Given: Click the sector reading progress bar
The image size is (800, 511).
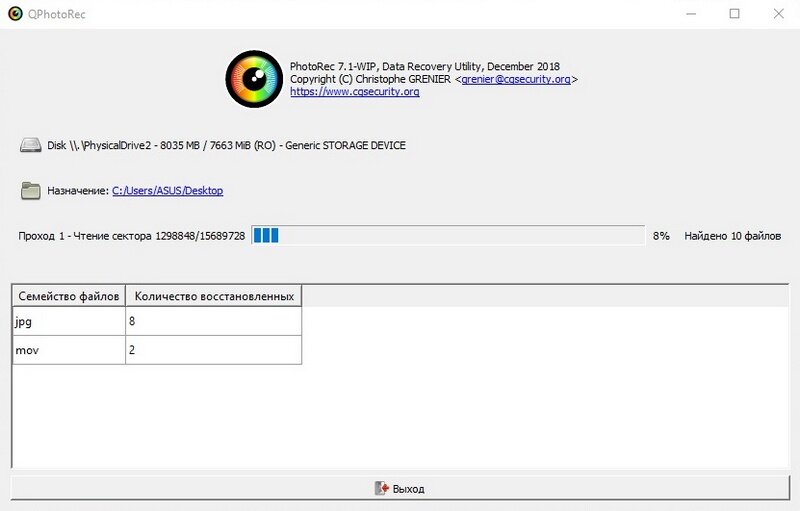Looking at the screenshot, I should coord(448,236).
